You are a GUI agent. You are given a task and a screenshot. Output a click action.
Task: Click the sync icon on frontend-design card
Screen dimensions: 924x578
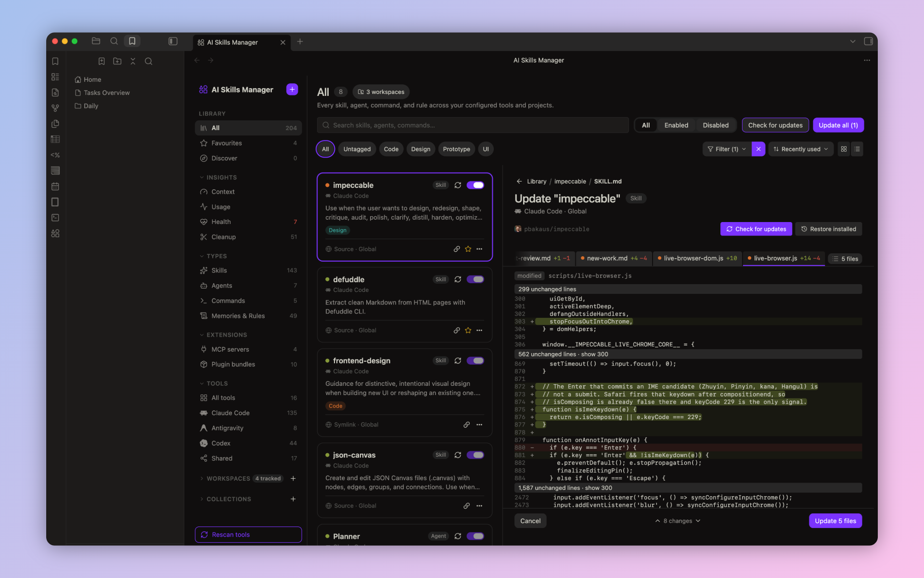tap(458, 361)
